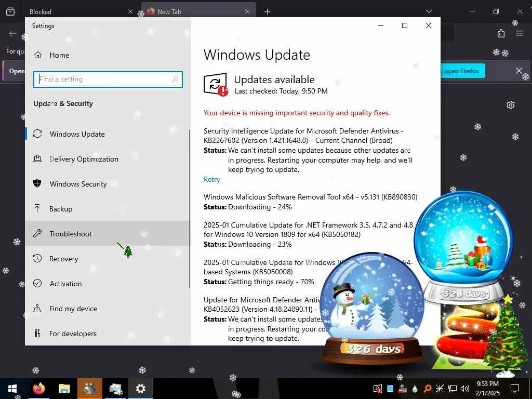The width and height of the screenshot is (532, 399).
Task: Open Find my device settings
Action: click(x=108, y=309)
